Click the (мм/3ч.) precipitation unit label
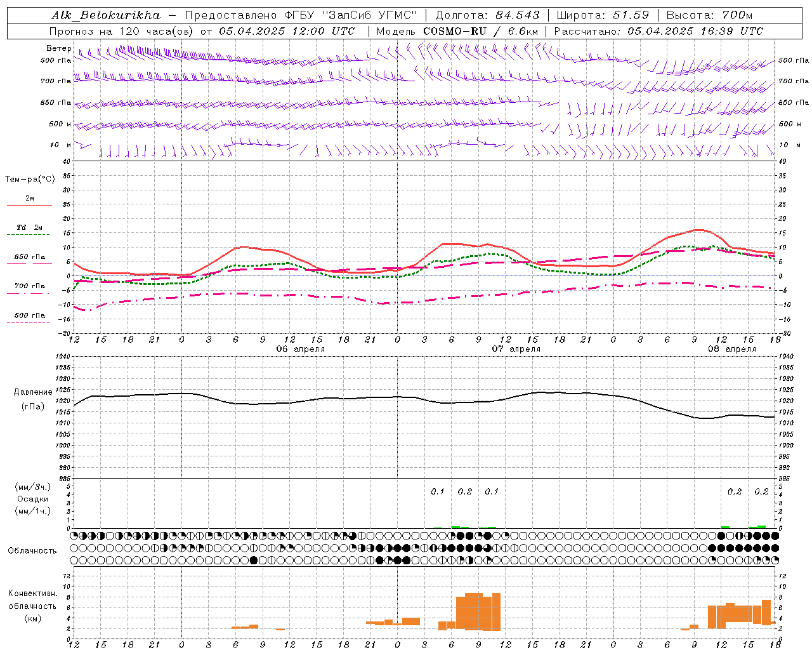This screenshot has width=812, height=650. (x=33, y=487)
